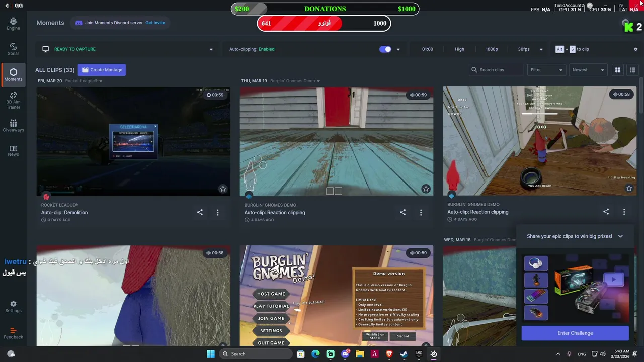644x362 pixels.
Task: Open the 3D Aim Trainer section
Action: tap(13, 100)
